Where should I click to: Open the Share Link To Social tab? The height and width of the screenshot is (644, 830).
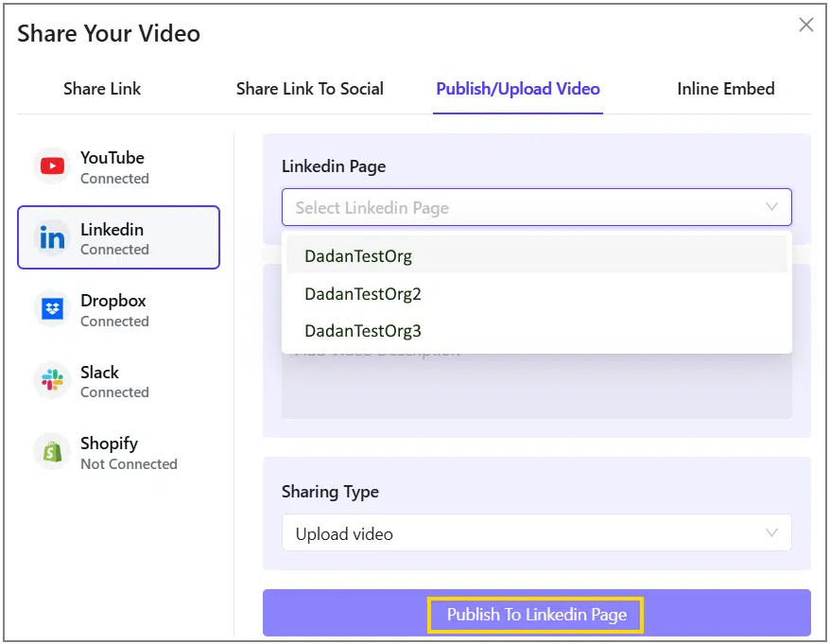(x=309, y=89)
